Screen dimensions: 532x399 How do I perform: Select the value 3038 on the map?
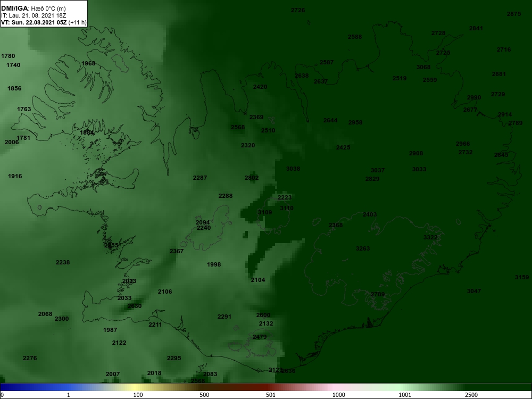coord(293,169)
